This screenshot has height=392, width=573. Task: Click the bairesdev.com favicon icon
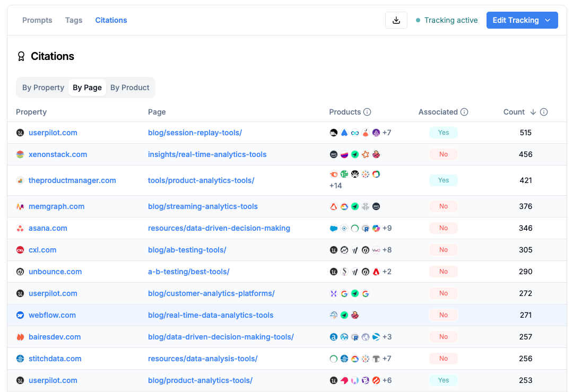coord(20,337)
